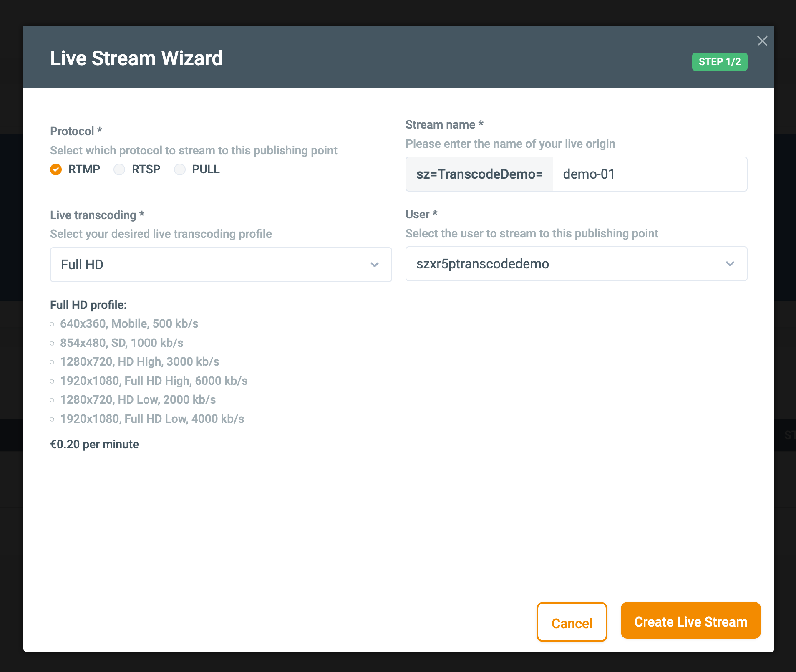Click the STEP 1/2 badge
796x672 pixels.
click(x=719, y=61)
